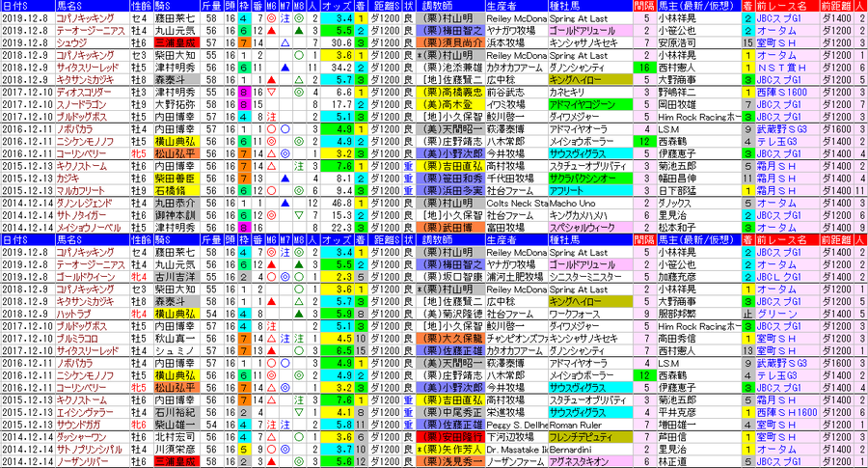Click owner 林正道

[672, 461]
